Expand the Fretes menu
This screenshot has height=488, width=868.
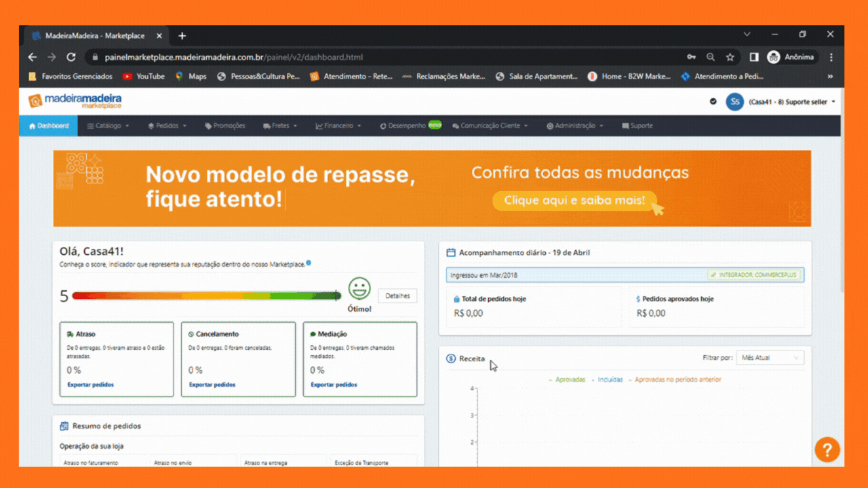pos(281,125)
